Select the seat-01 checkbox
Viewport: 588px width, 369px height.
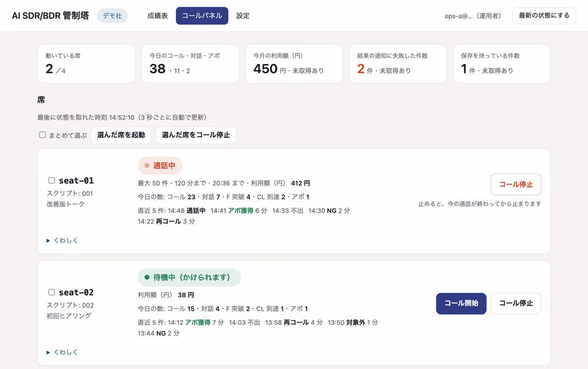pos(52,181)
